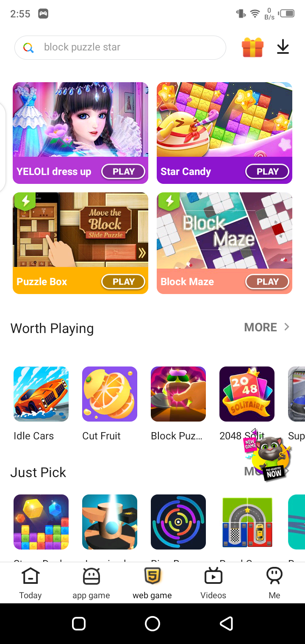Play the Puzzle Box game
The width and height of the screenshot is (305, 644).
point(123,282)
